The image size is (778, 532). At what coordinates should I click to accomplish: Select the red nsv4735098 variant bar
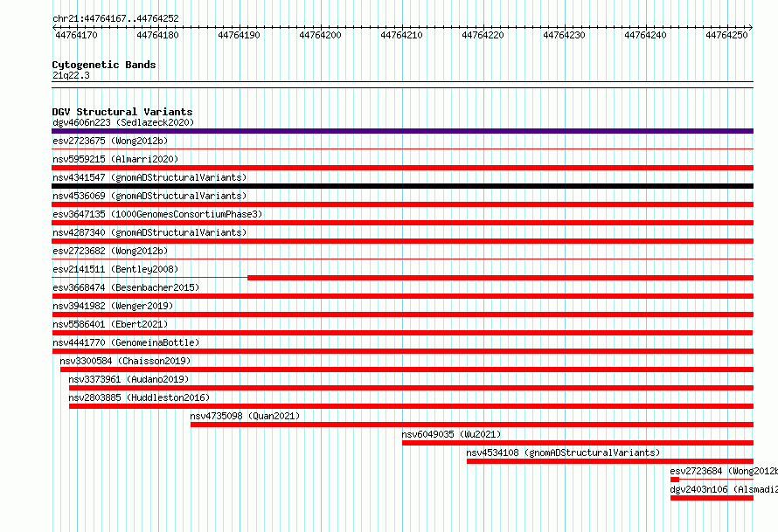(472, 425)
